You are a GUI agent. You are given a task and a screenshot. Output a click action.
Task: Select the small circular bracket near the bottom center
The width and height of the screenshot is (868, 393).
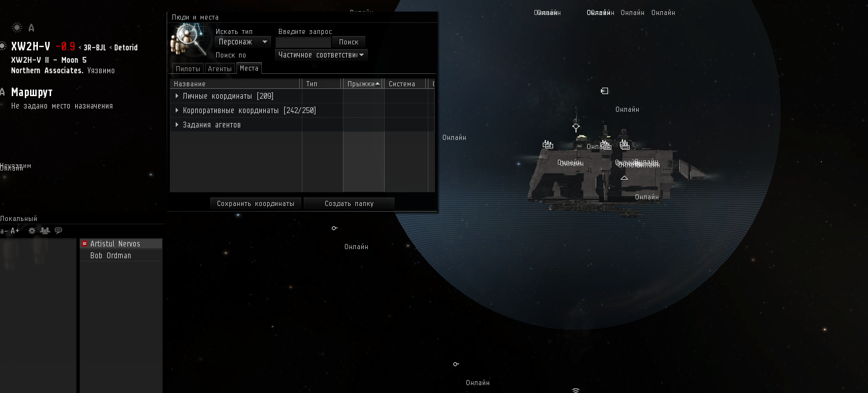click(x=456, y=364)
